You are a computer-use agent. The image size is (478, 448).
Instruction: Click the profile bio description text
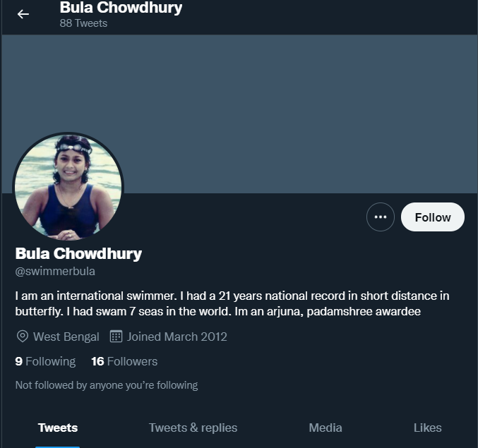[x=232, y=303]
